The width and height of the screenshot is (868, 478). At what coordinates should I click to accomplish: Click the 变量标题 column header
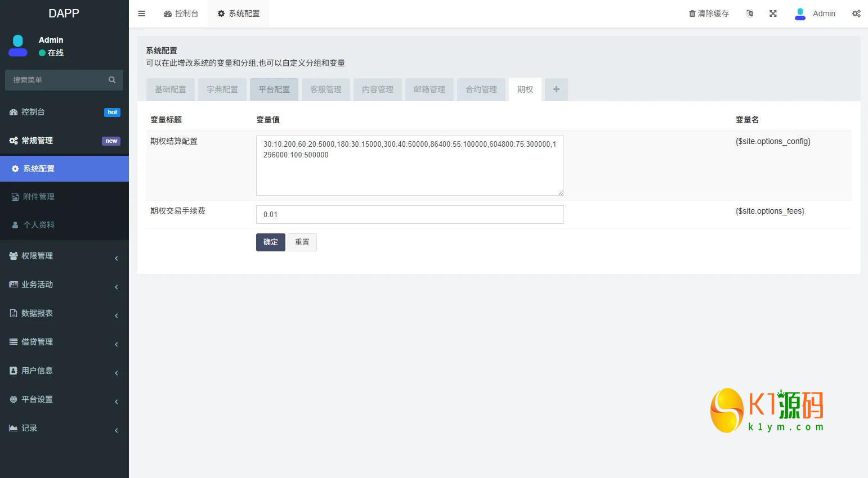[166, 120]
